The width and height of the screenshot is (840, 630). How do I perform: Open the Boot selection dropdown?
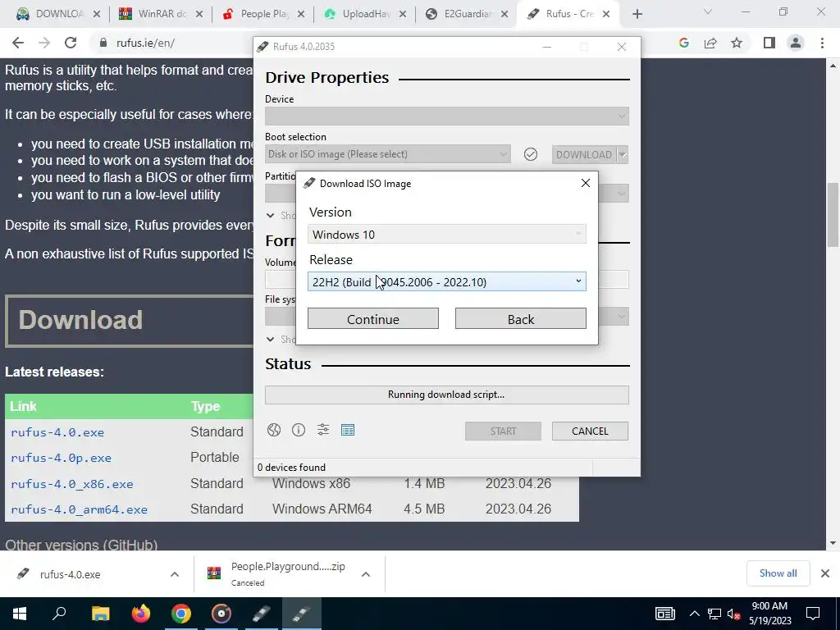coord(387,154)
